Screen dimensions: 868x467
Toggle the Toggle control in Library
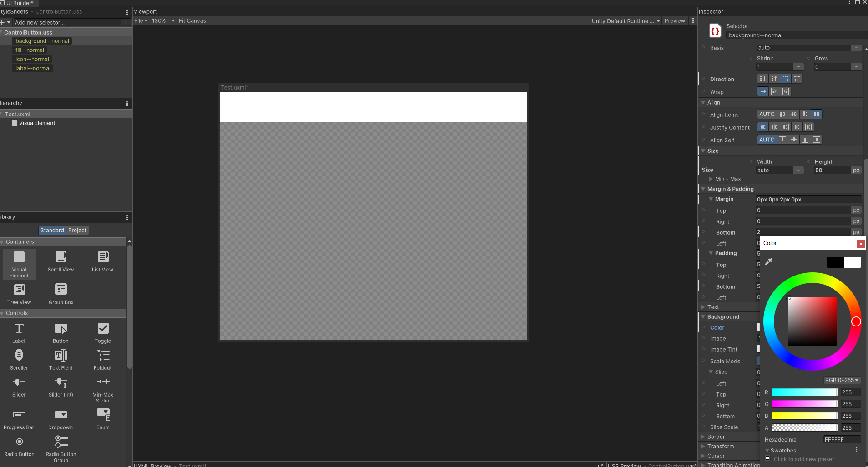pos(103,333)
